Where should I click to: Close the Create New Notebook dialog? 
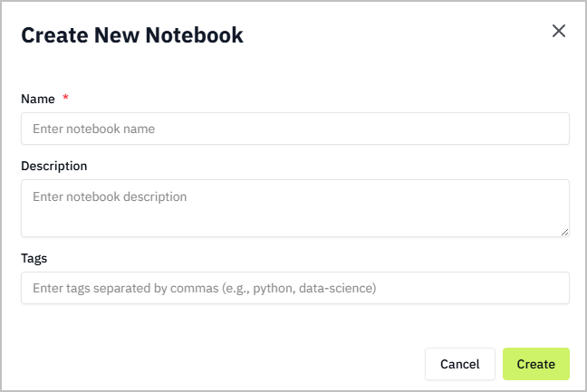(x=559, y=31)
